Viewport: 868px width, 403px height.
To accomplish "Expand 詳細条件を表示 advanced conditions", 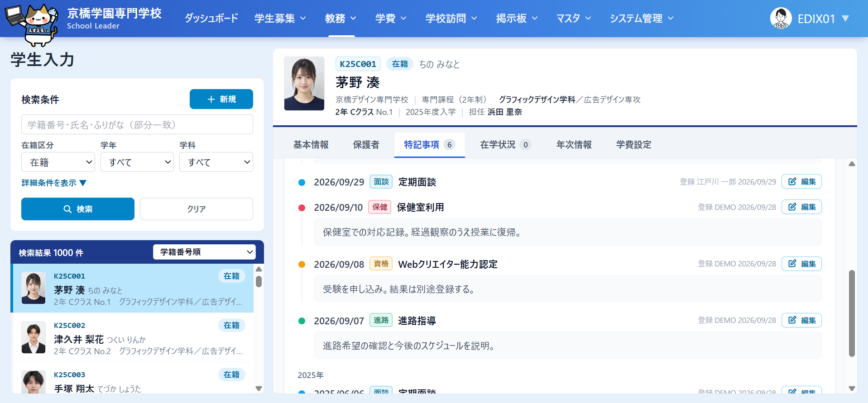I will (54, 183).
